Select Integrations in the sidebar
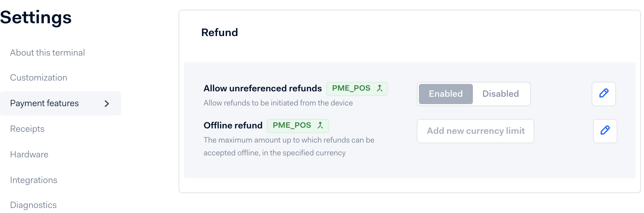 pos(33,180)
